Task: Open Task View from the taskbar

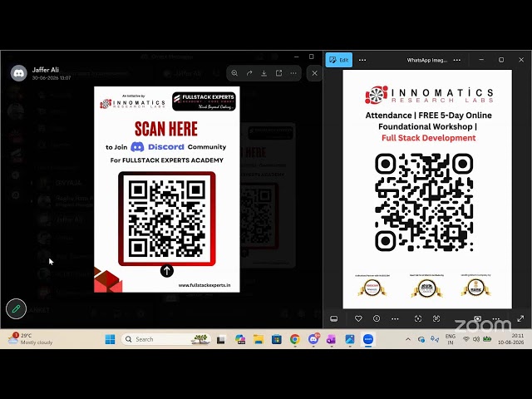Action: click(x=221, y=339)
